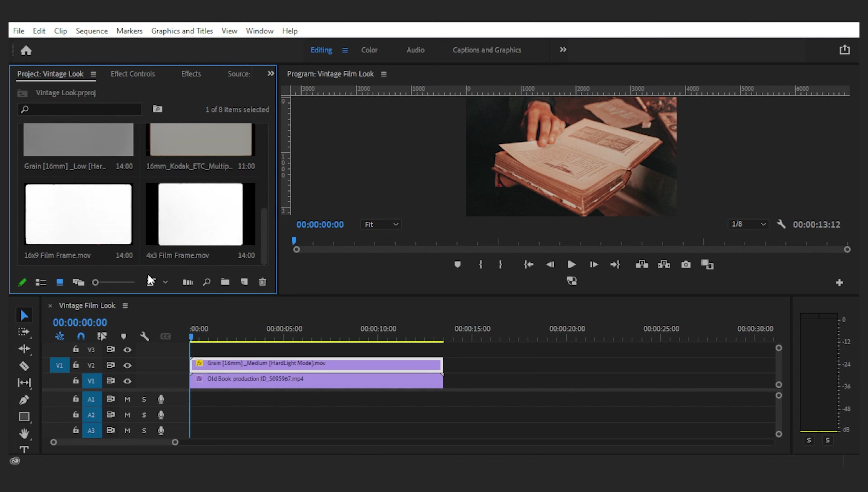This screenshot has height=492, width=868.
Task: Click the project panel Find icon
Action: click(x=206, y=282)
